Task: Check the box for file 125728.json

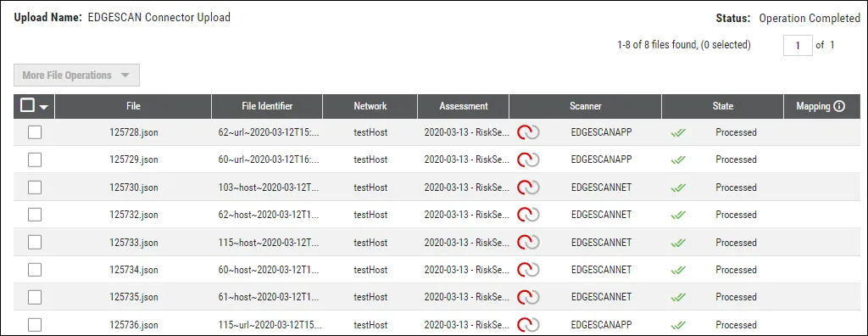Action: (35, 132)
